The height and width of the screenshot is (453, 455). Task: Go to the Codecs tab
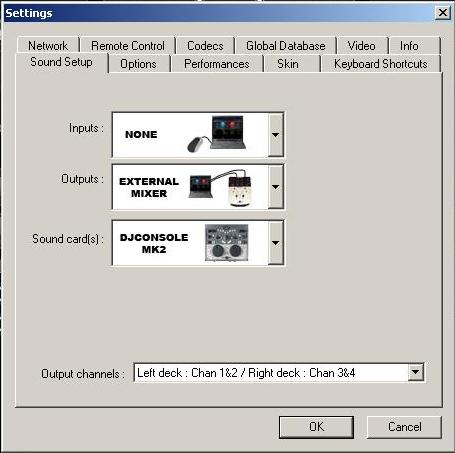coord(205,46)
